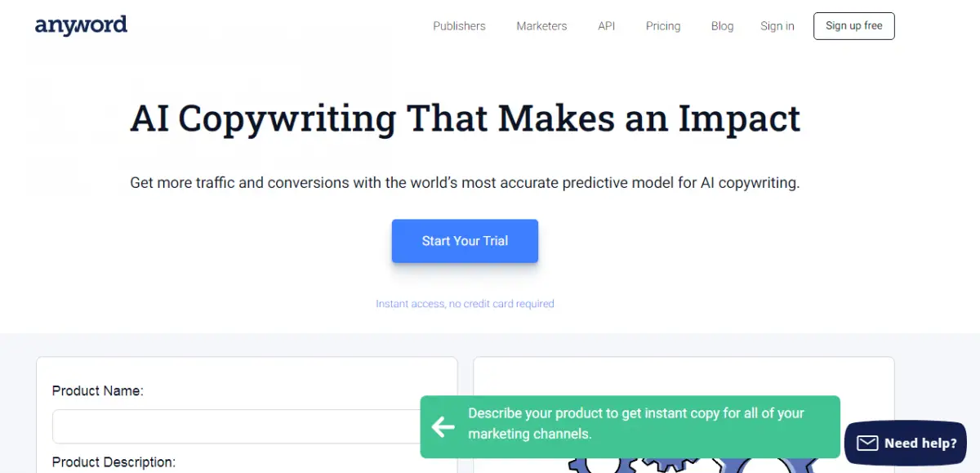Click the AI Copywriting That Makes an Impact heading
The width and height of the screenshot is (980, 473).
coord(465,118)
